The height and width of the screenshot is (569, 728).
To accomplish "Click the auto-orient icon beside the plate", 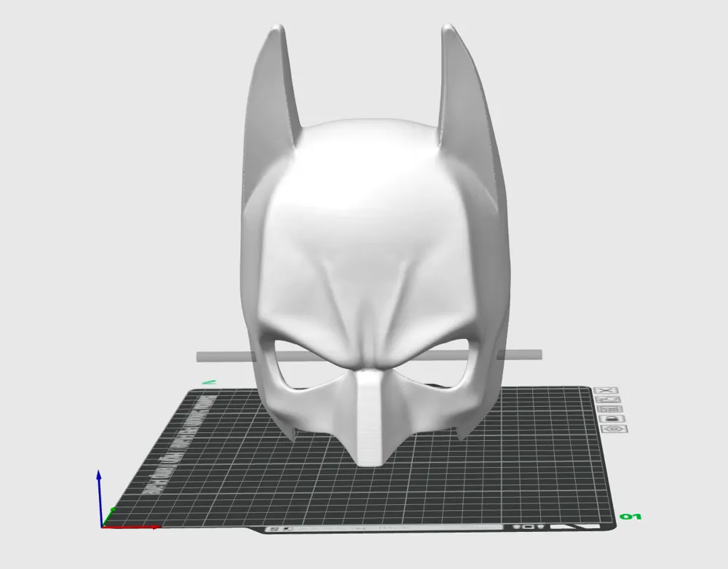I will tap(608, 399).
